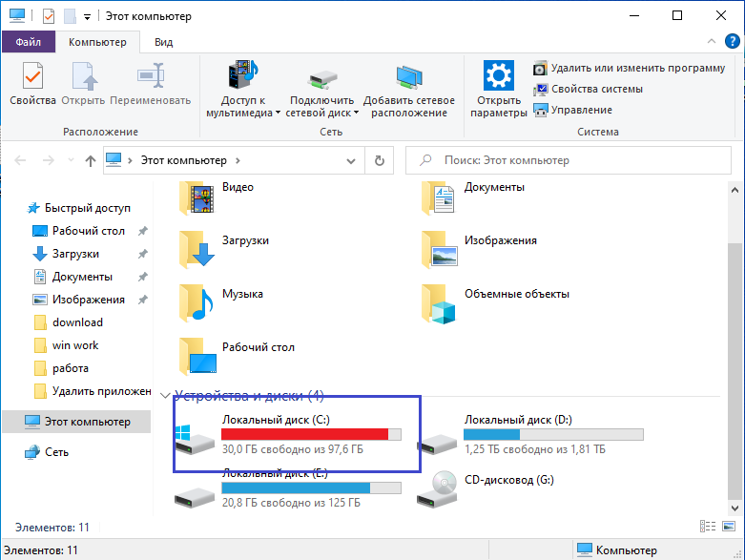Screen dimensions: 745x560
Task: Switch to the Компьютер ribbon tab
Action: 97,42
